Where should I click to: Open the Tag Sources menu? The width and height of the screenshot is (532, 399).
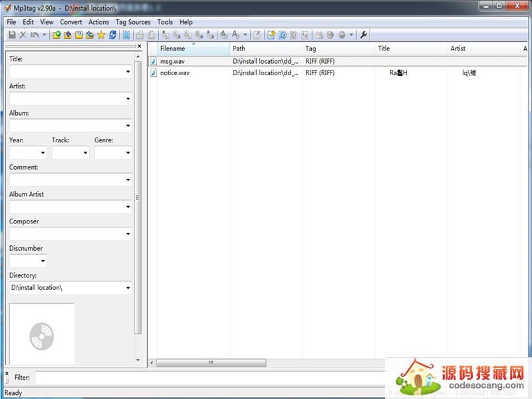pos(133,22)
